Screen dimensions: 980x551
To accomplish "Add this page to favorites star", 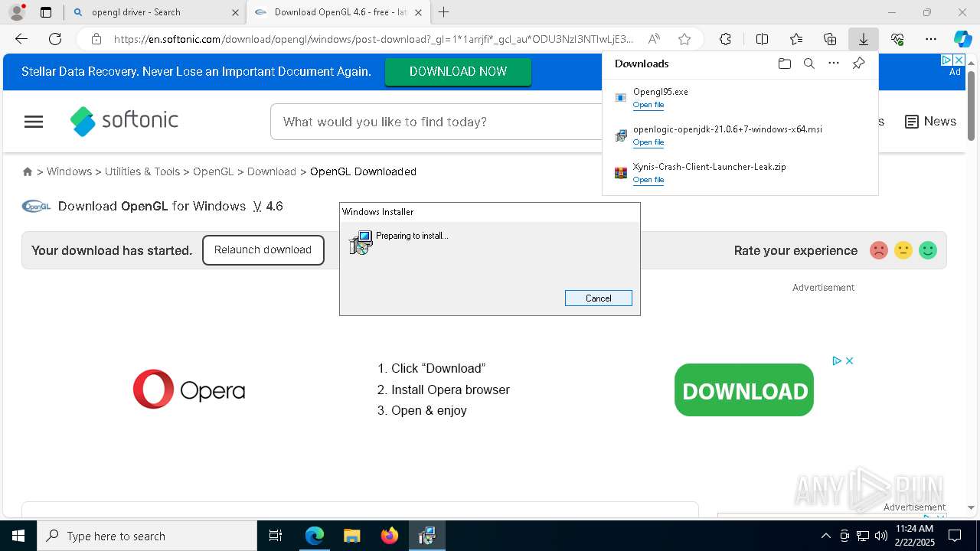I will click(684, 39).
